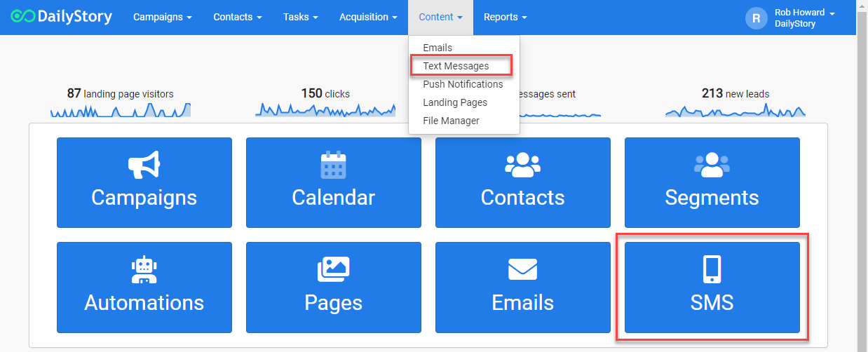Open the Contacts tile label
Image resolution: width=868 pixels, height=352 pixels.
[x=523, y=197]
